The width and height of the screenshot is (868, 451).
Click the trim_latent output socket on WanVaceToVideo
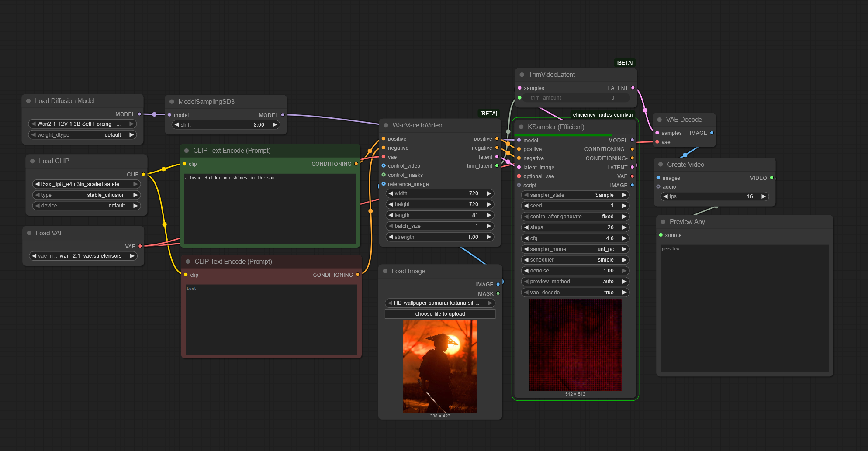coord(497,166)
